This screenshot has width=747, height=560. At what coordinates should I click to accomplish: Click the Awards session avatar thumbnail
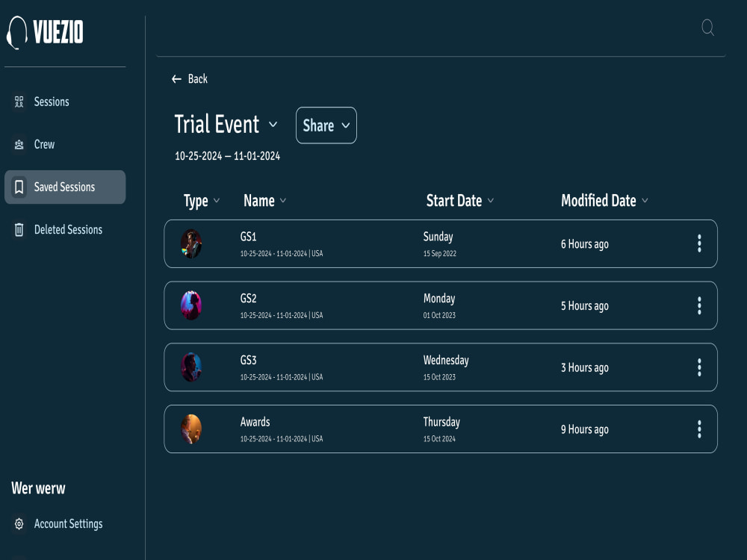pos(191,429)
